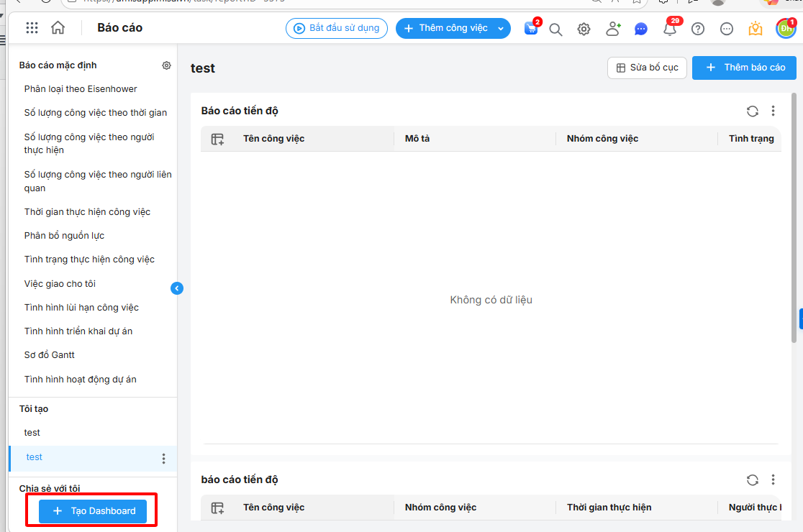Click the orange idea book icon

click(756, 29)
